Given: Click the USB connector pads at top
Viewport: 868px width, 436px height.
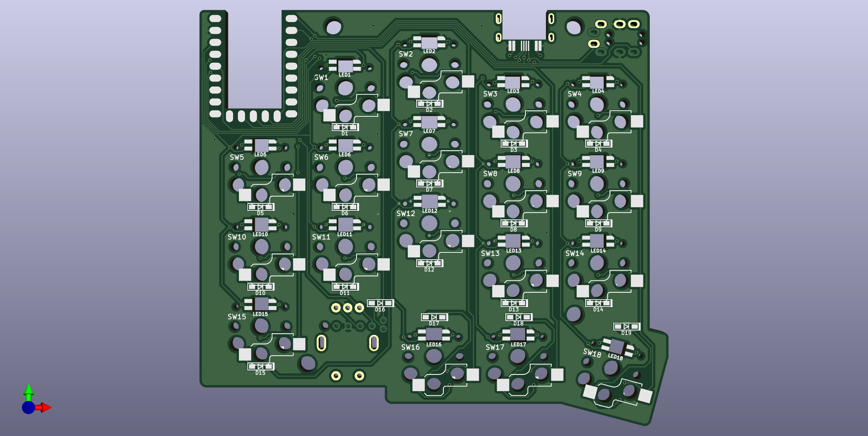Looking at the screenshot, I should click(525, 45).
